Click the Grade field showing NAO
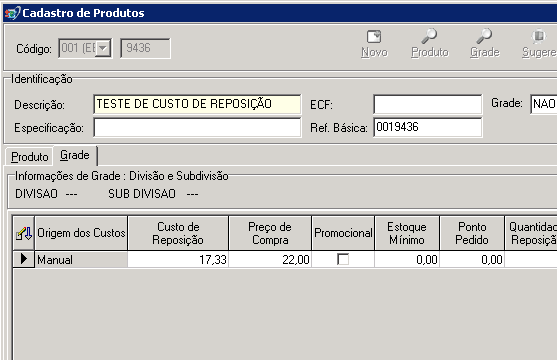Screen dimensions: 557x360 [x=544, y=104]
